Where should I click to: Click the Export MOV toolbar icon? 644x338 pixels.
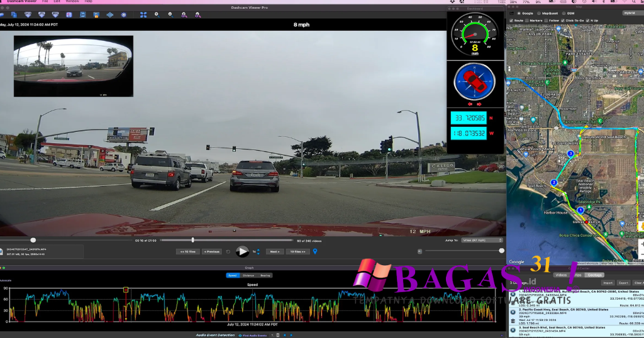[x=55, y=14]
